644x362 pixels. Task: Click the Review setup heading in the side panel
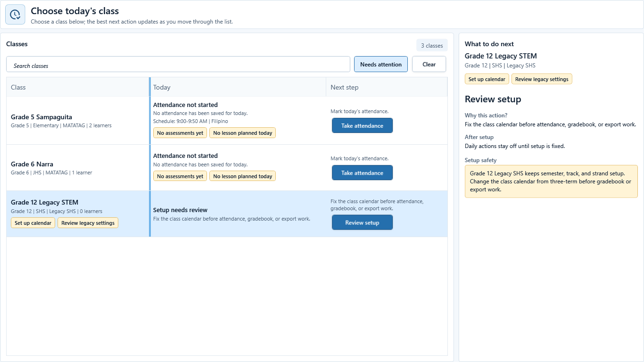[x=493, y=99]
